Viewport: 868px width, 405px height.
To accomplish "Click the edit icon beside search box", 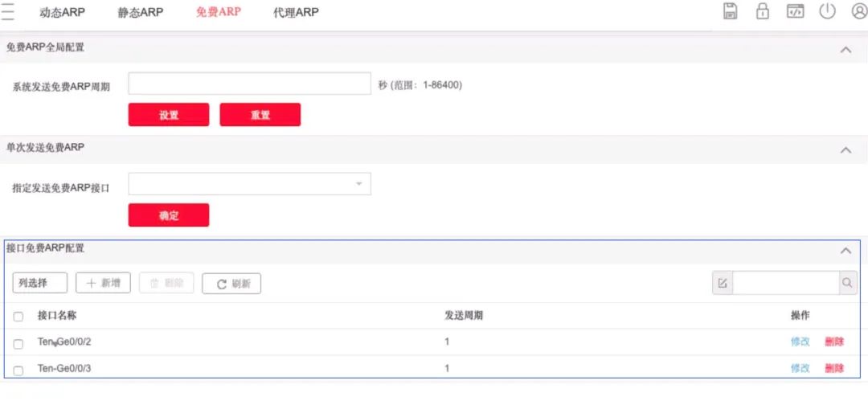I will (x=723, y=283).
